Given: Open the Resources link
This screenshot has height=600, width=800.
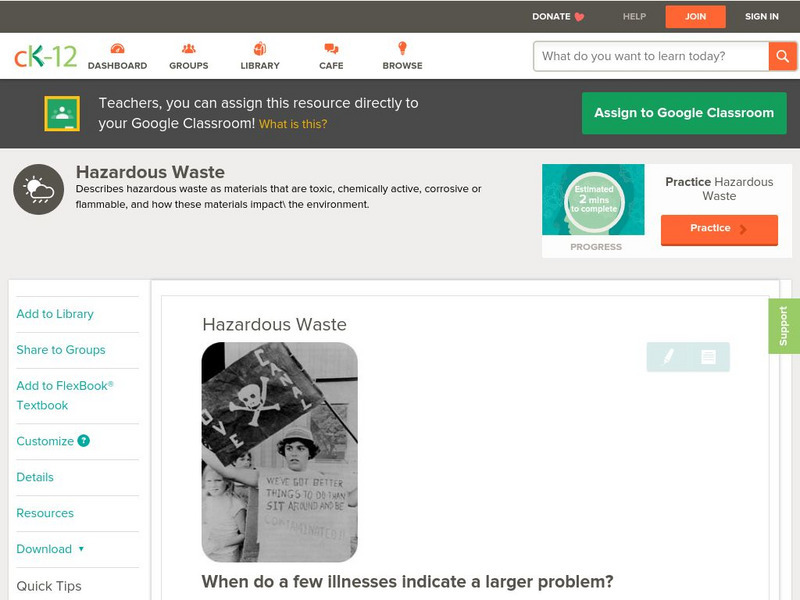Looking at the screenshot, I should click(x=45, y=513).
